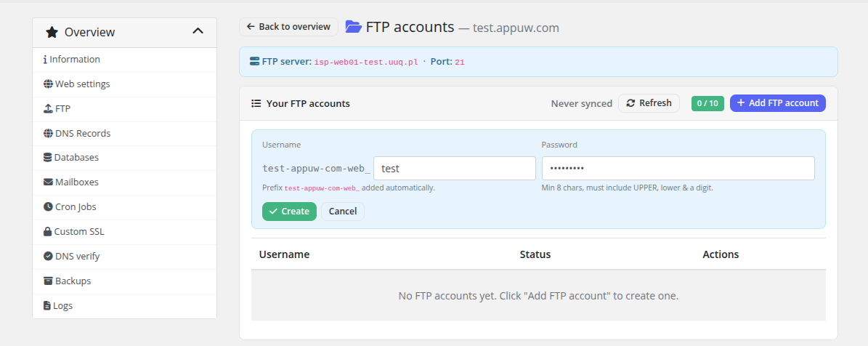Open Information in sidebar
Viewport: 868px width, 346px height.
[124, 60]
